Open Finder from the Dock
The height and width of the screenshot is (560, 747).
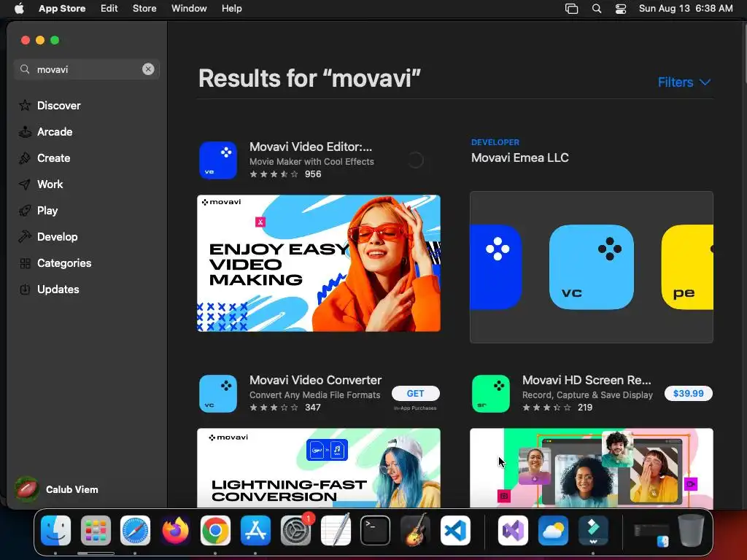click(x=55, y=530)
